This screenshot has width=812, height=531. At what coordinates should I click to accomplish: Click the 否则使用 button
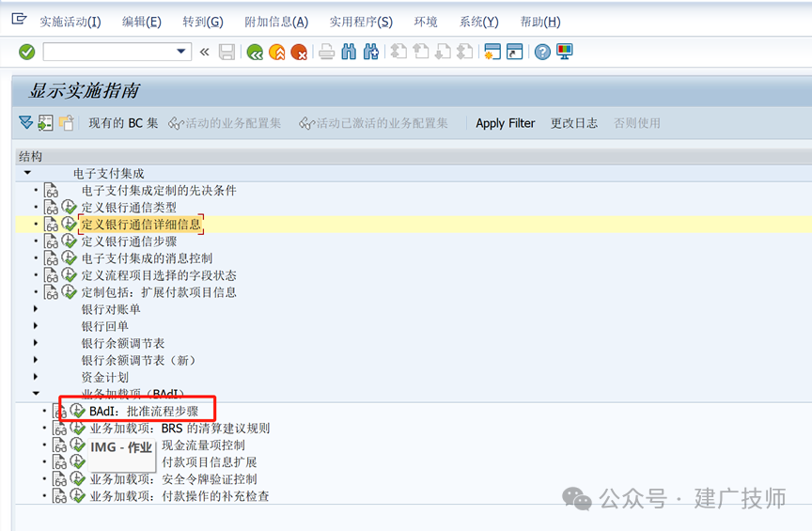point(637,123)
